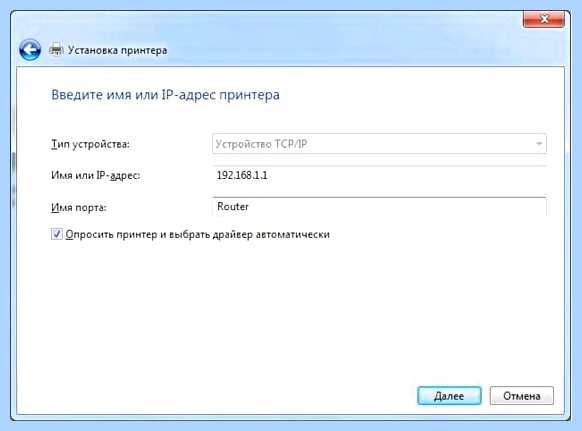The height and width of the screenshot is (431, 582).
Task: Cancel setup with the Отмена button
Action: tap(521, 396)
